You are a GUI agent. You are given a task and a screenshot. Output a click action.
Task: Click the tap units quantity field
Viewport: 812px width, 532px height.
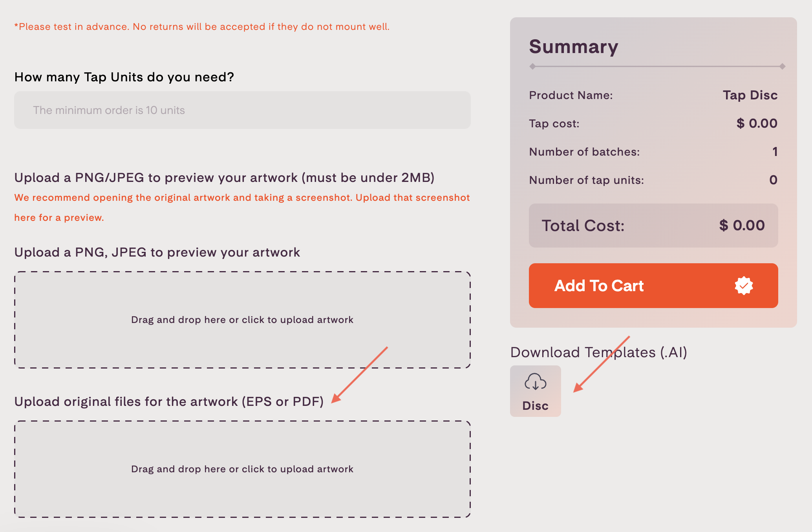coord(242,110)
